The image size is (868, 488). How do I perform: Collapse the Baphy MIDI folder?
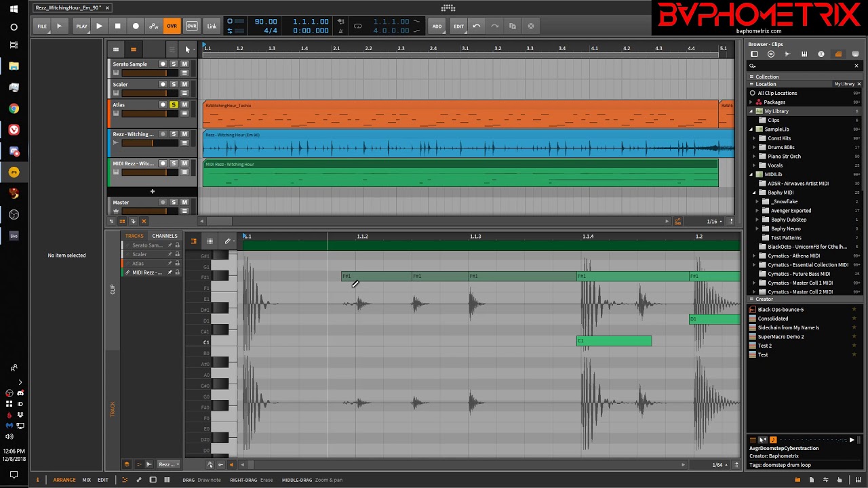[x=754, y=192]
